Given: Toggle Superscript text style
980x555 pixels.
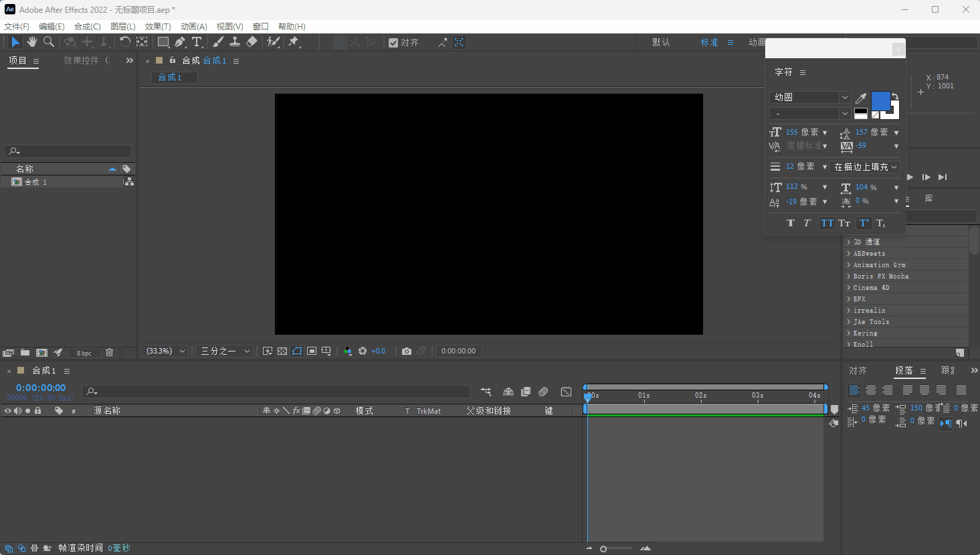Looking at the screenshot, I should 864,223.
